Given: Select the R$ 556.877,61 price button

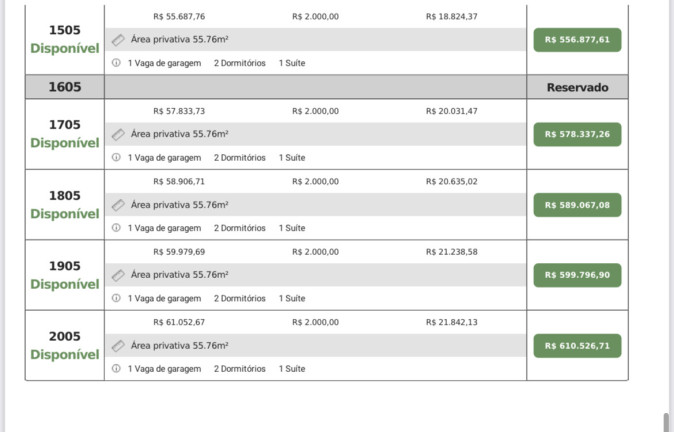Looking at the screenshot, I should pos(577,40).
